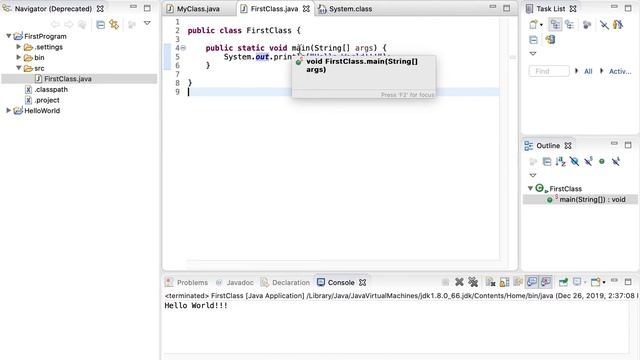Collapse the FirstClass node in Outline
This screenshot has height=360, width=640.
pyautogui.click(x=530, y=188)
